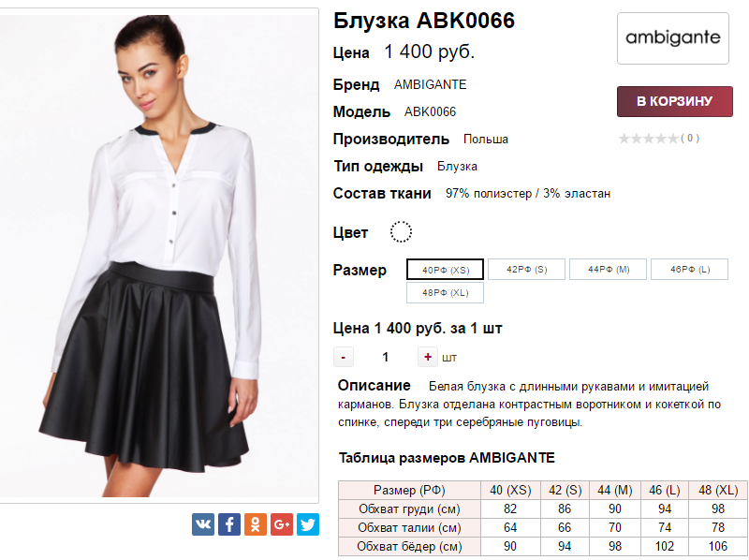Select size 40РФ (XS)
The image size is (749, 560).
[446, 270]
